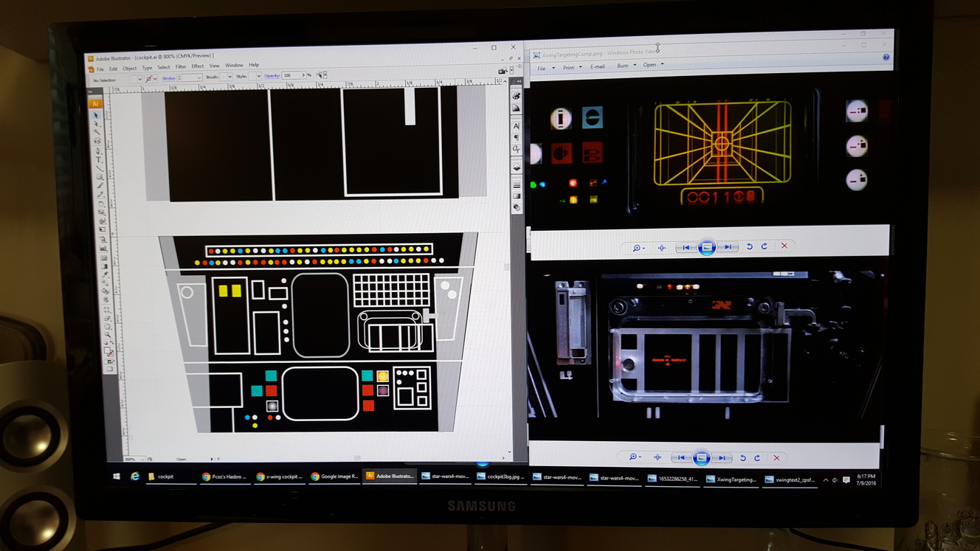Go to previous image in XwingTargetingComp viewer
The width and height of the screenshot is (980, 551).
point(686,247)
